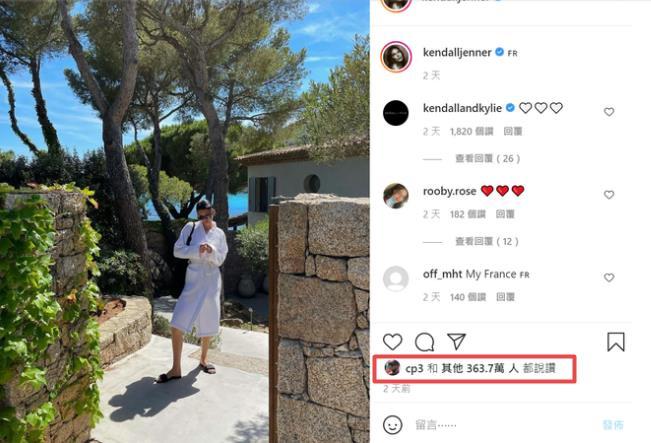Open comments with the speech bubble icon
651x443 pixels.
(425, 342)
